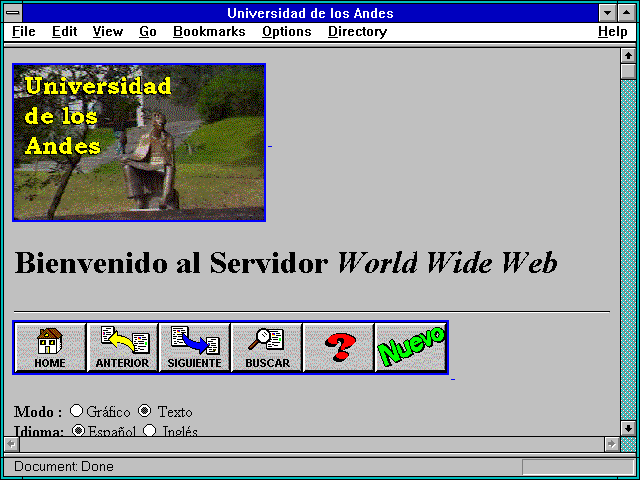
Task: Open the View menu
Action: (x=108, y=32)
